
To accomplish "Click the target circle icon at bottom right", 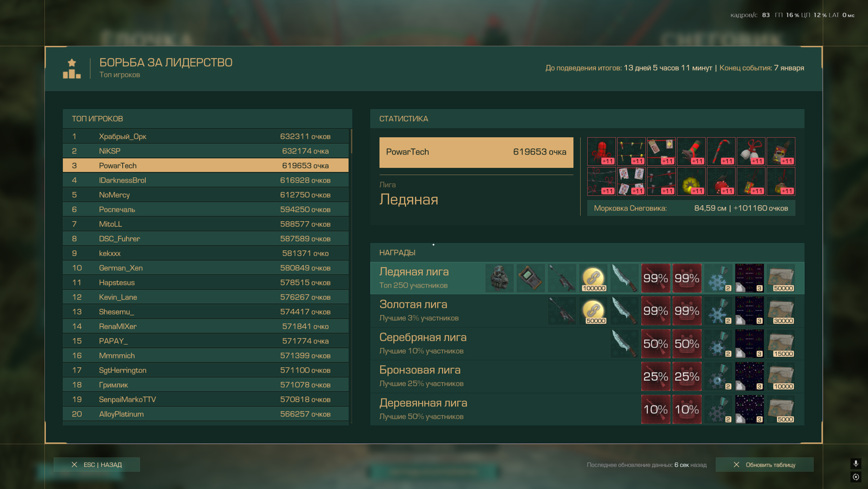I will tap(856, 477).
